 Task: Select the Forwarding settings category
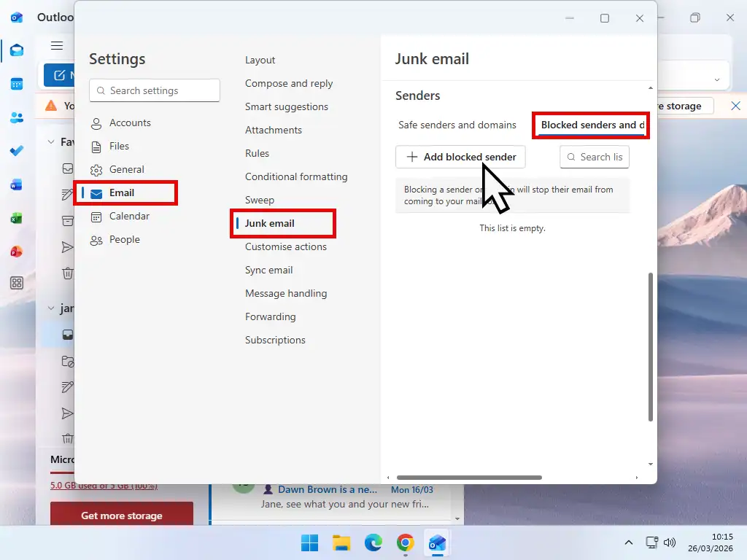(271, 316)
